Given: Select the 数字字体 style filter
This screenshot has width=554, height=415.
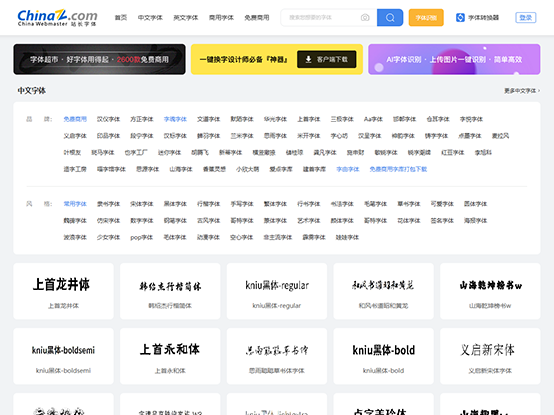Looking at the screenshot, I should click(142, 221).
